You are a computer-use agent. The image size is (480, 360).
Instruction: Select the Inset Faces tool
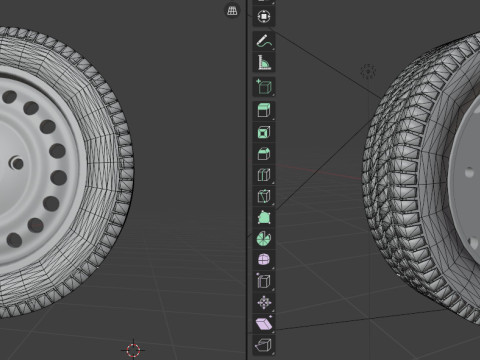(x=264, y=132)
